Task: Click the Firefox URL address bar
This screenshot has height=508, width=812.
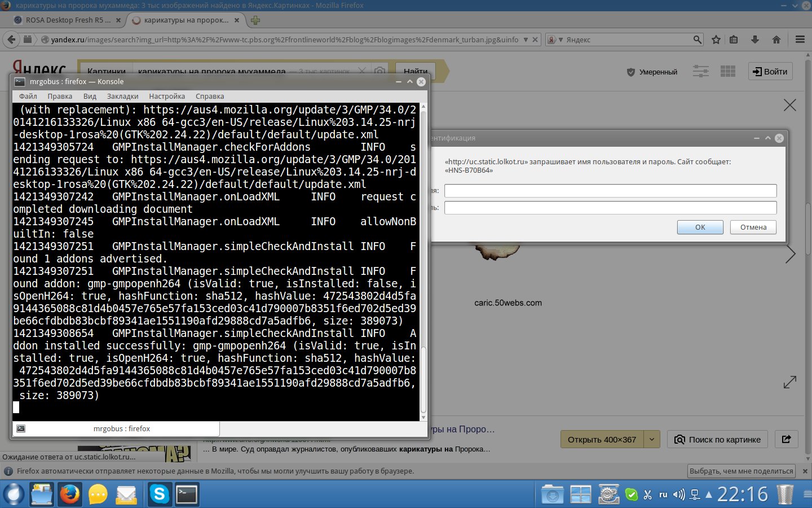Action: tap(285, 40)
